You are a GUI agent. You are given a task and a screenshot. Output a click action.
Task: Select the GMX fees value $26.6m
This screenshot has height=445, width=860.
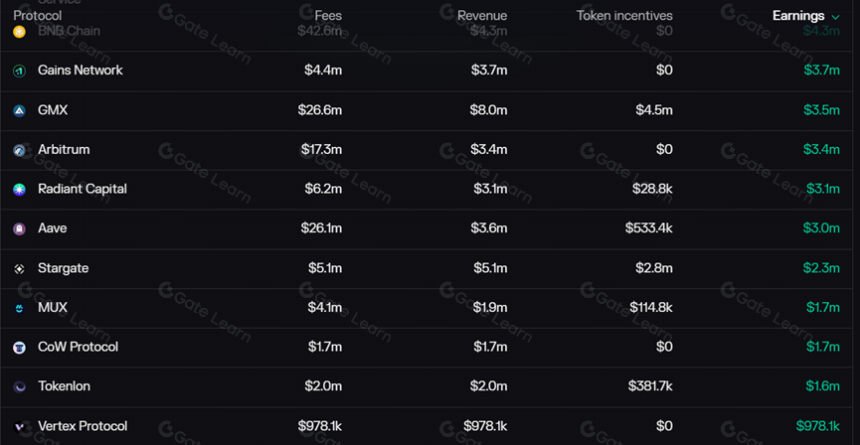(320, 110)
